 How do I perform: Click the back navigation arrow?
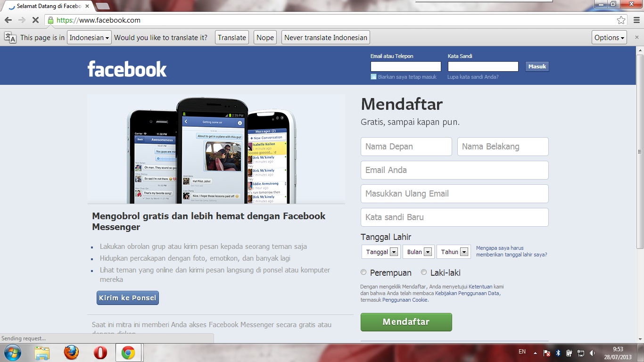[x=8, y=21]
